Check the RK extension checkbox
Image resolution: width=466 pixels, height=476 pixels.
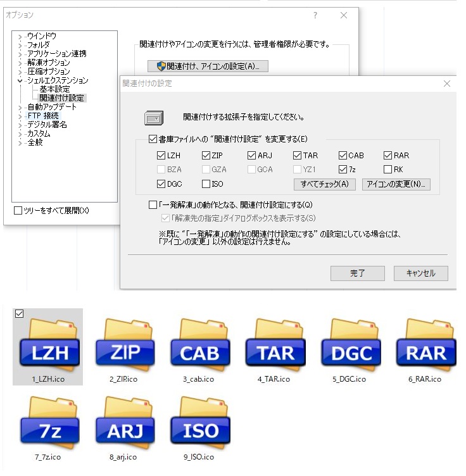tap(387, 170)
